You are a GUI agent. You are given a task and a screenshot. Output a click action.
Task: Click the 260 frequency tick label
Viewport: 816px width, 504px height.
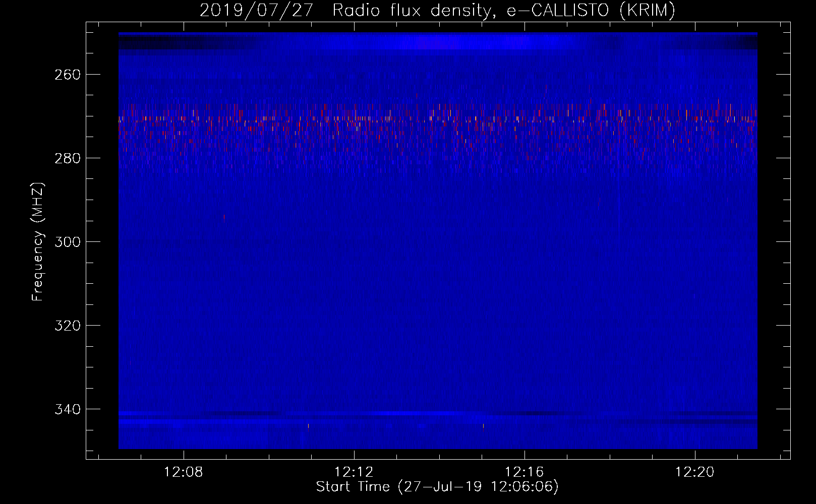(x=68, y=75)
